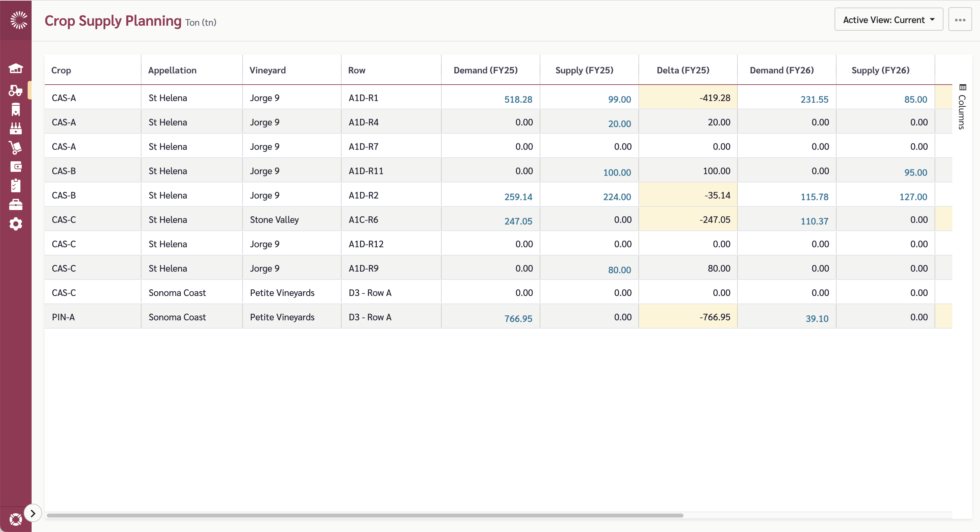
Task: Open the hand-truck shipping sidebar icon
Action: [x=15, y=148]
